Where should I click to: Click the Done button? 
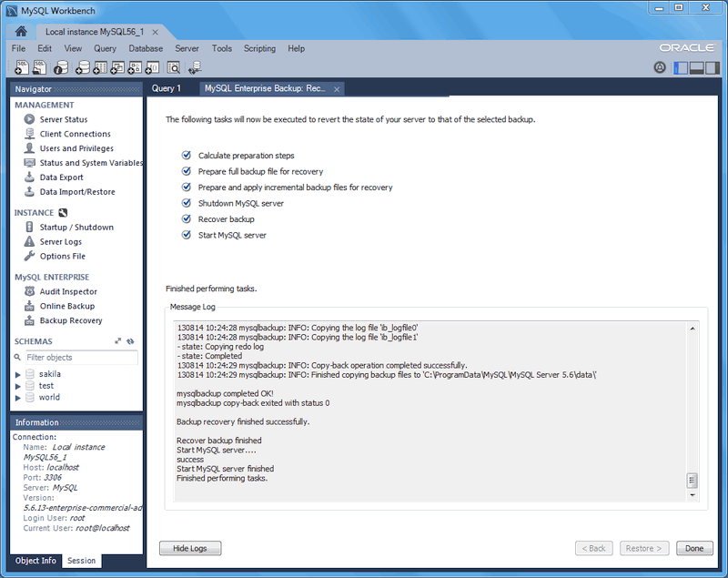point(694,548)
